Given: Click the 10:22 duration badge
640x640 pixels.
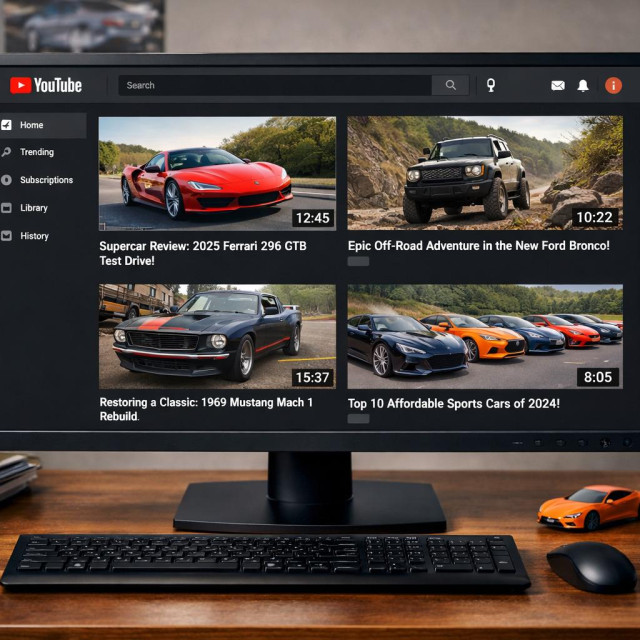Looking at the screenshot, I should point(595,217).
